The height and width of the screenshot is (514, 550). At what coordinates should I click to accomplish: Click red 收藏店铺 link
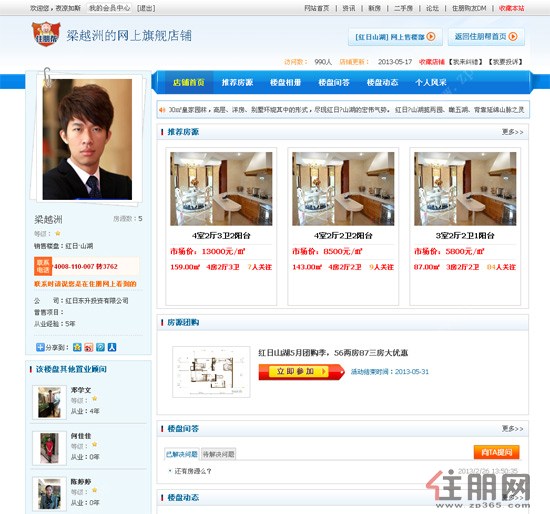click(x=432, y=62)
